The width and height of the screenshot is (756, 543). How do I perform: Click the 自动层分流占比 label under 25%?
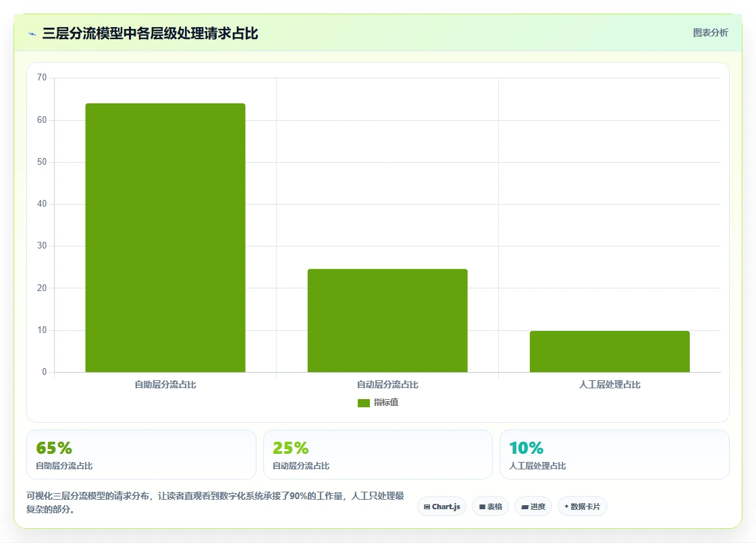pyautogui.click(x=301, y=466)
